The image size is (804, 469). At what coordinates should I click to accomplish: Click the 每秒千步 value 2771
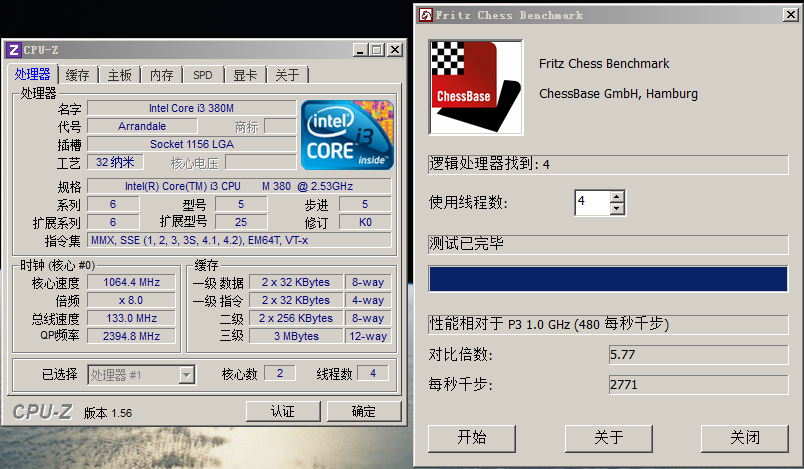[698, 385]
